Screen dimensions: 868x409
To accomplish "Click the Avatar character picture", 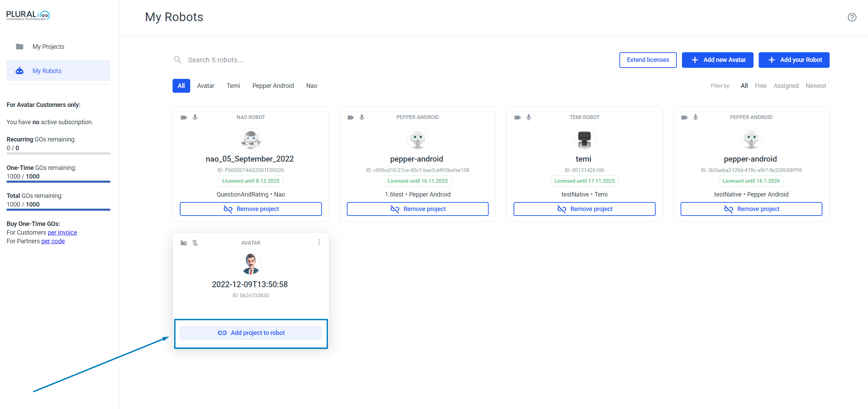I will click(x=251, y=264).
